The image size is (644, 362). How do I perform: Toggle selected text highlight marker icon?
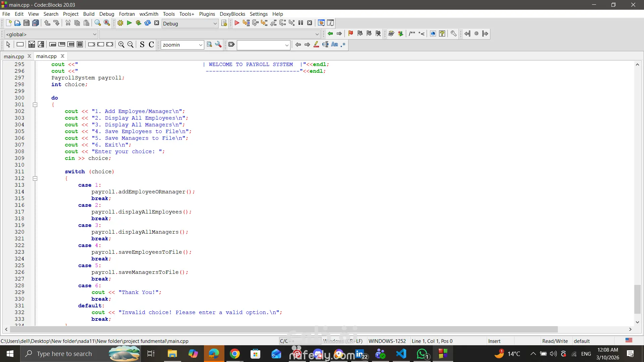coord(316,45)
